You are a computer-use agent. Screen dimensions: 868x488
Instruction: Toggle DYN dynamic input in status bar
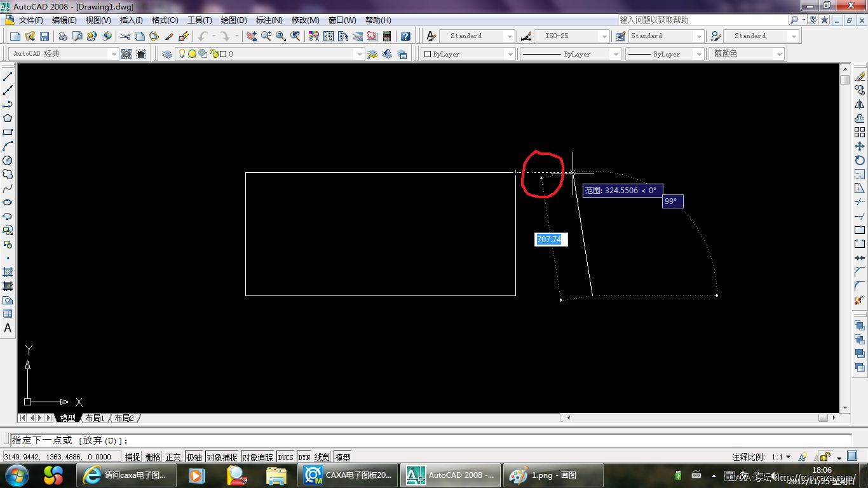pos(304,457)
